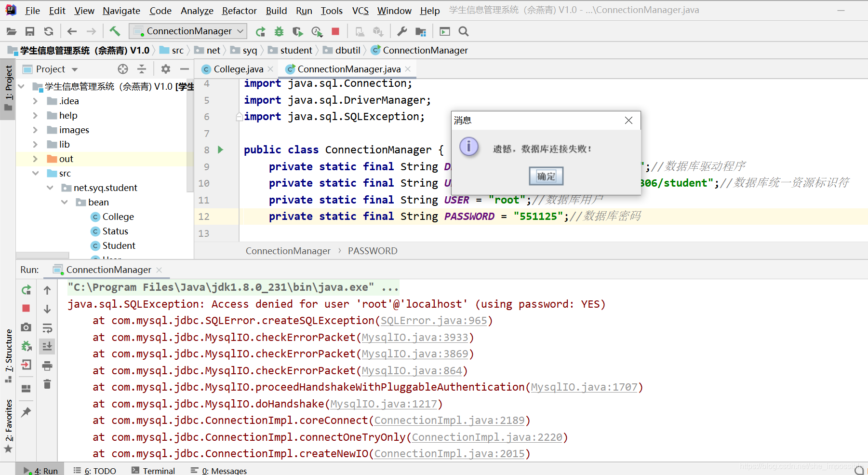Close the ConnectionManager.java editor tab
This screenshot has width=868, height=475.
[408, 69]
